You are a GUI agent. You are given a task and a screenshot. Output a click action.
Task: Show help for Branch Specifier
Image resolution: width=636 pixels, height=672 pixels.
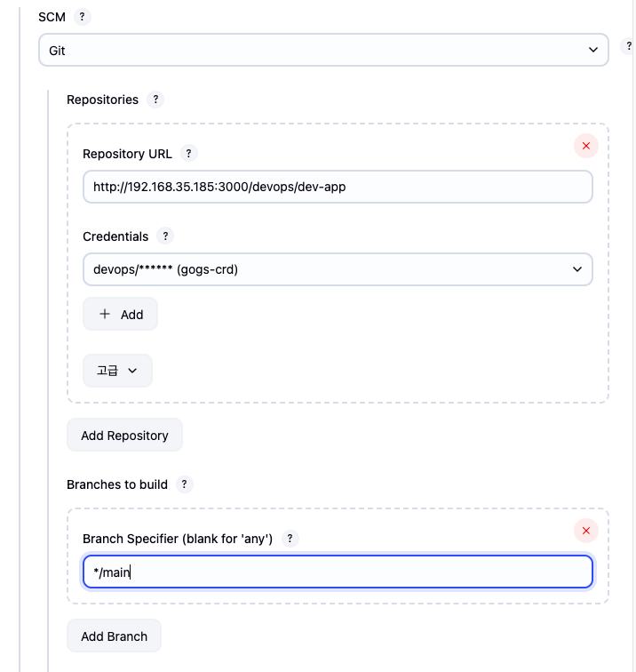pyautogui.click(x=290, y=539)
